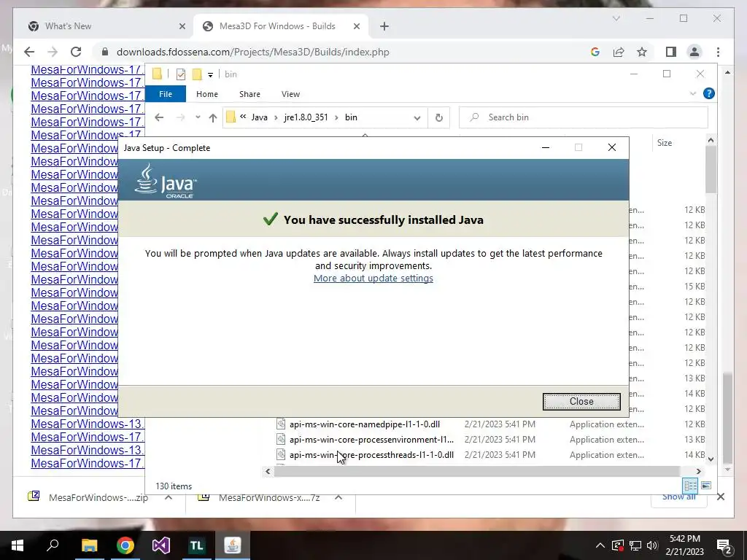Open the network icon in system tray

[635, 545]
